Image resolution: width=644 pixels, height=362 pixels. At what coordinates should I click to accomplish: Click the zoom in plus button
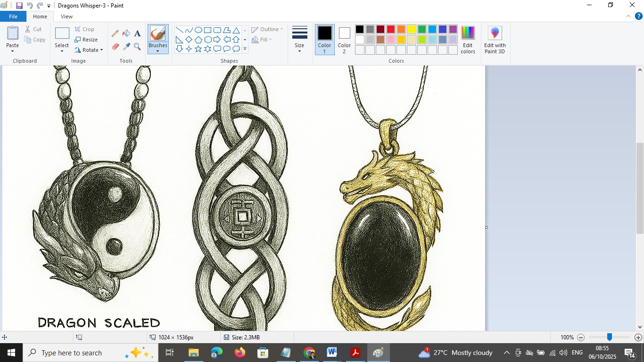tap(638, 337)
